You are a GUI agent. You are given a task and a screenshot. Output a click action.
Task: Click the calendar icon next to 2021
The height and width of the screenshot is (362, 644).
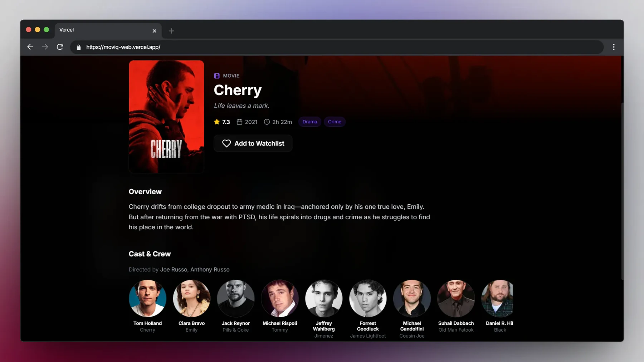click(239, 122)
